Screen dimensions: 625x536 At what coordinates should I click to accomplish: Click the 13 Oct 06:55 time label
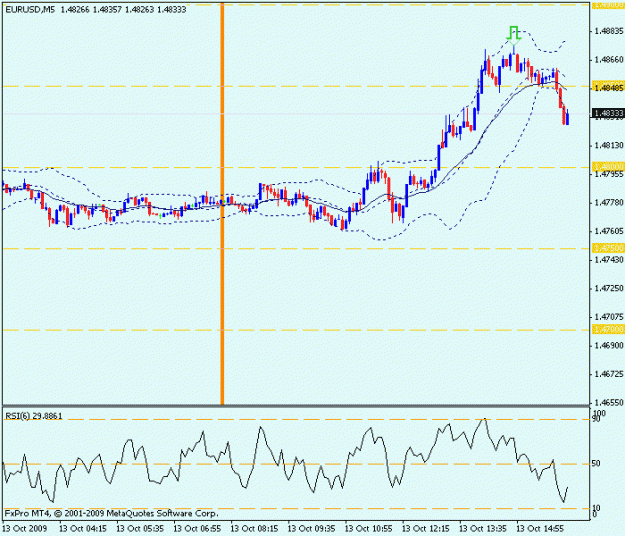click(197, 529)
